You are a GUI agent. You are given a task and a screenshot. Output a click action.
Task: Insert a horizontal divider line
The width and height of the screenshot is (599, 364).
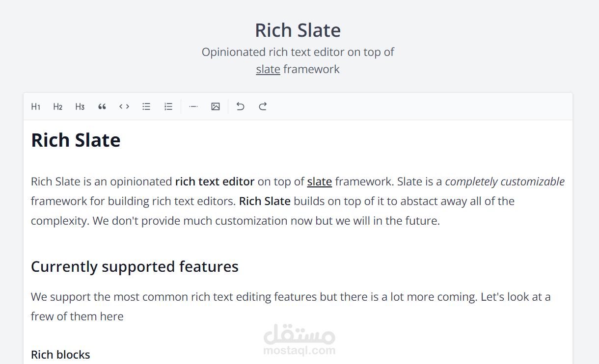pos(193,106)
